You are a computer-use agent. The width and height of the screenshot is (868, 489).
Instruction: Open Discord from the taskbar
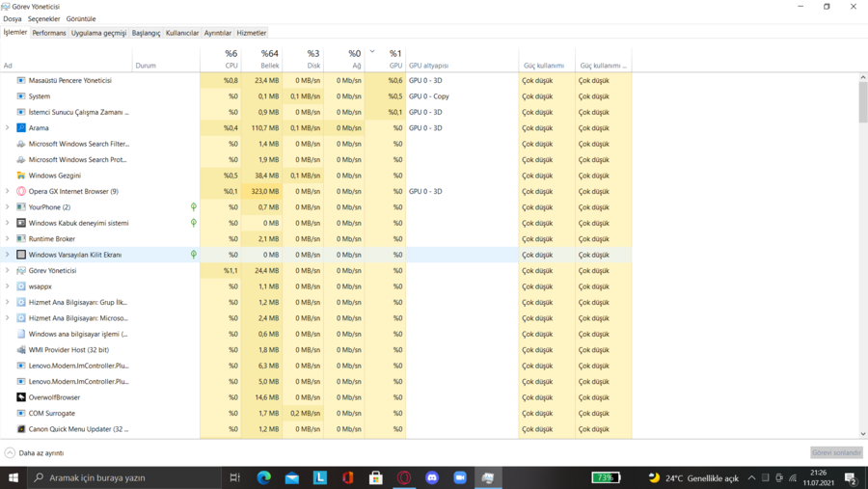pos(432,477)
